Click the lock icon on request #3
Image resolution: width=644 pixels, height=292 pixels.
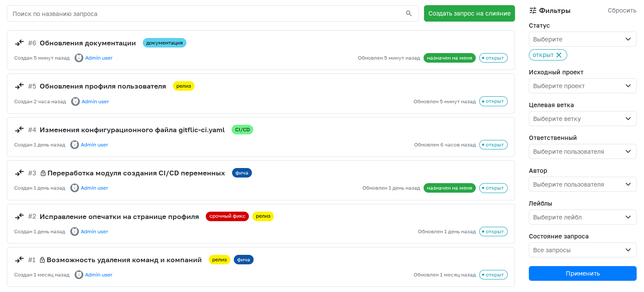pos(43,173)
